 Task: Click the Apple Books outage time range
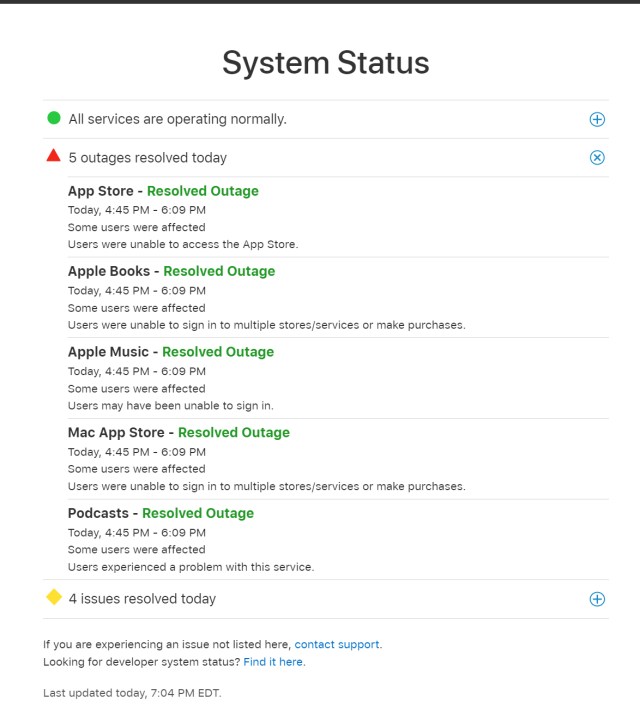[x=137, y=291]
